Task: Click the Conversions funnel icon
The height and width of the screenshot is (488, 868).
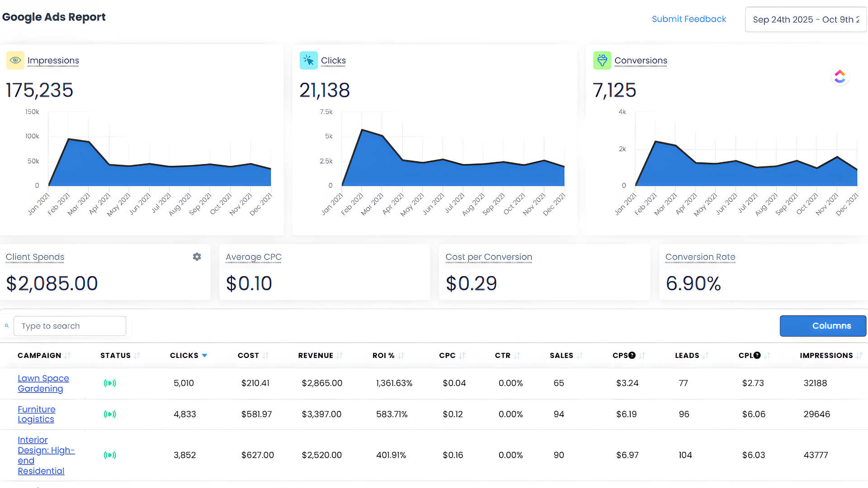Action: [x=602, y=61]
